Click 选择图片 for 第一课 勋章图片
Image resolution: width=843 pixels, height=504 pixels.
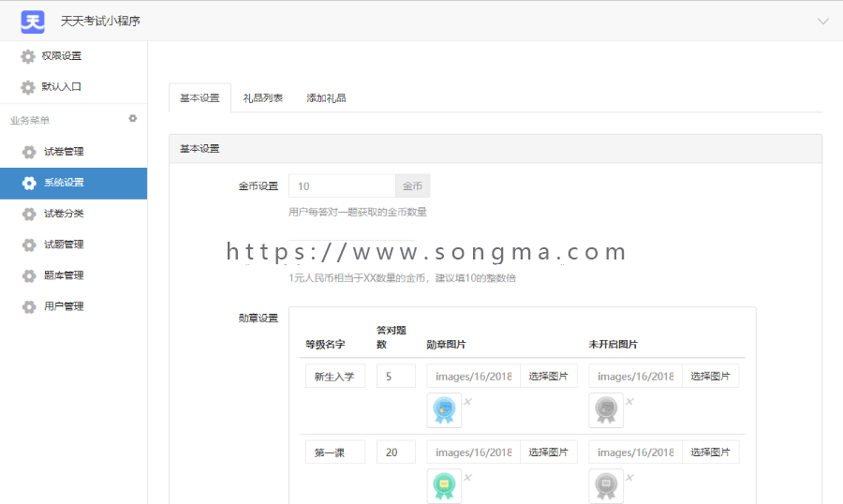548,452
